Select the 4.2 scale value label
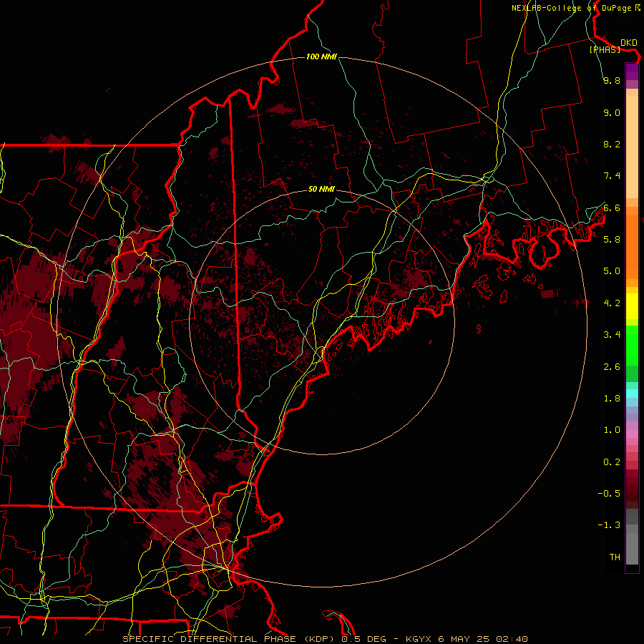The height and width of the screenshot is (644, 644). pyautogui.click(x=612, y=303)
